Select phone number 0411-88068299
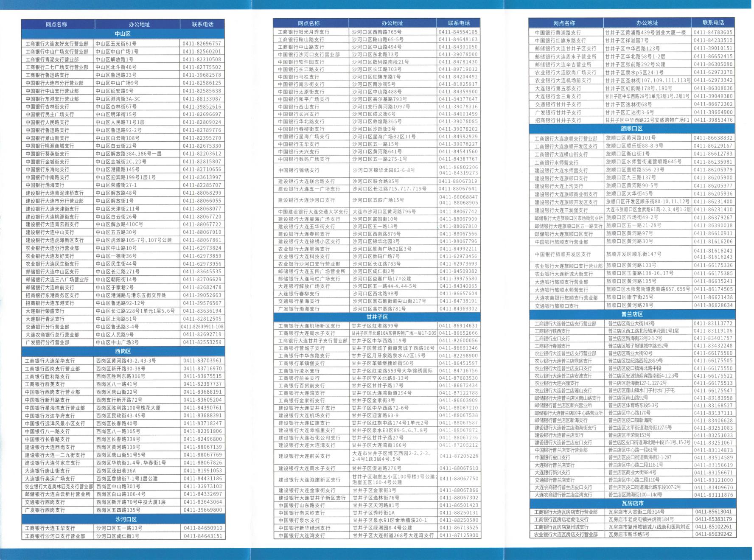 pyautogui.click(x=202, y=193)
